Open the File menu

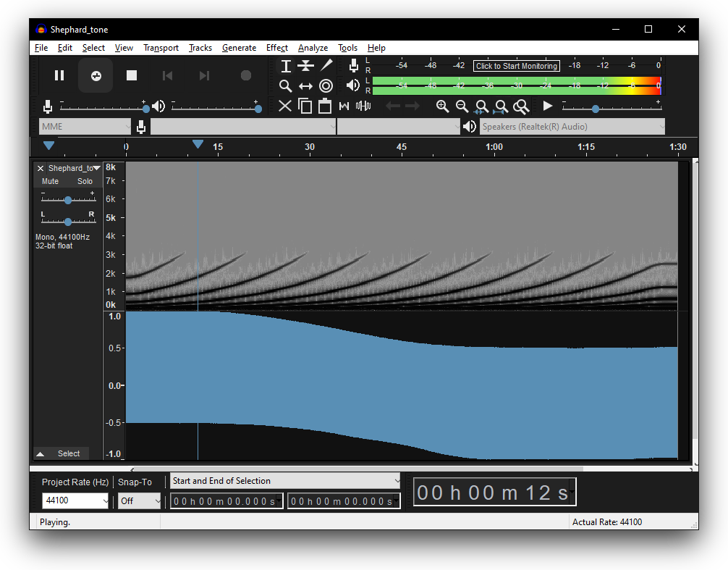click(x=41, y=48)
